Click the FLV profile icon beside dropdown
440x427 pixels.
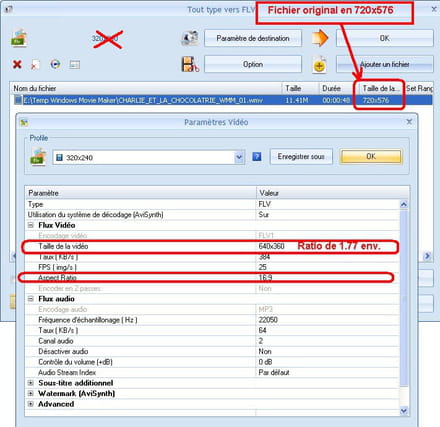click(x=38, y=157)
